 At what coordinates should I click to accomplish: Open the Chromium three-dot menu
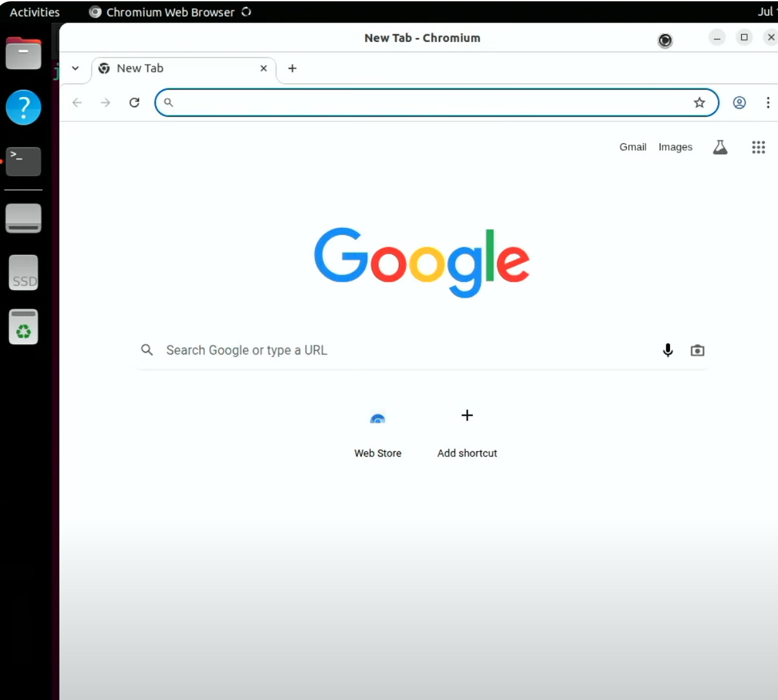tap(768, 103)
